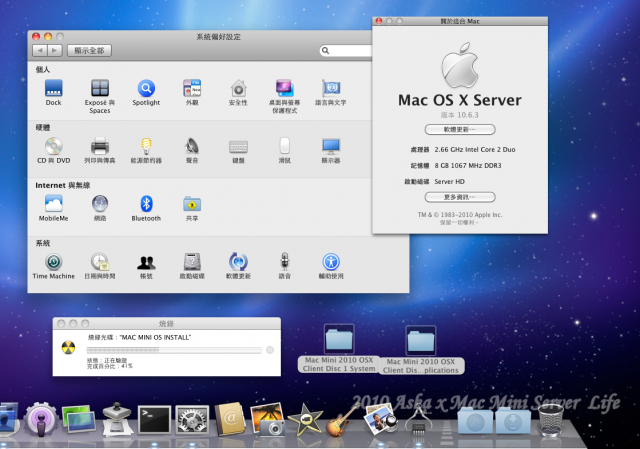Viewport: 640px width, 449px height.
Task: Open 軟體更新 pane in System Preferences
Action: click(x=238, y=266)
